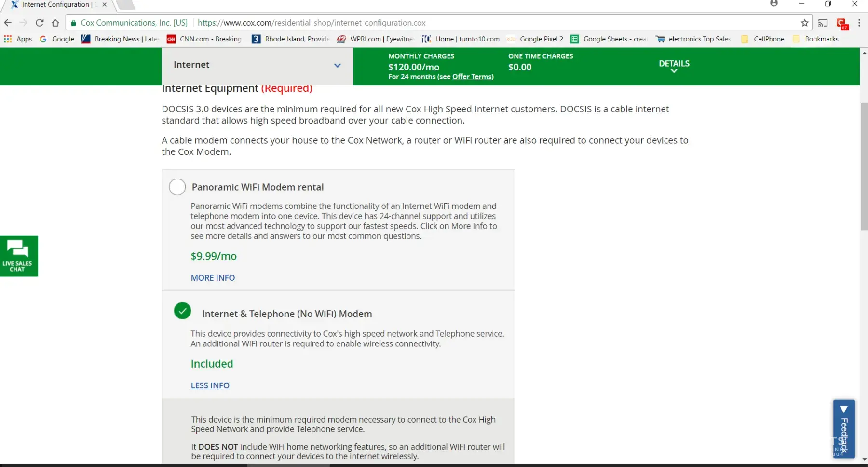Open Live Sales Chat widget
Viewport: 868px width, 467px height.
click(x=18, y=256)
